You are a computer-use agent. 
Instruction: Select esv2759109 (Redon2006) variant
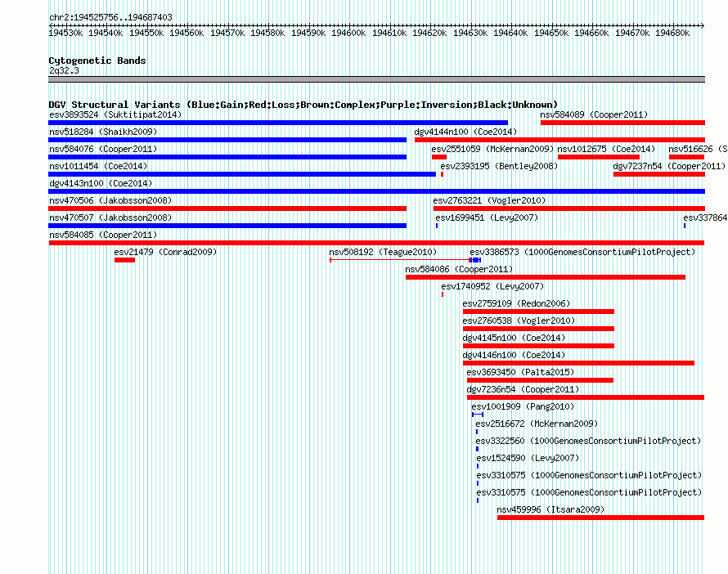(x=516, y=303)
